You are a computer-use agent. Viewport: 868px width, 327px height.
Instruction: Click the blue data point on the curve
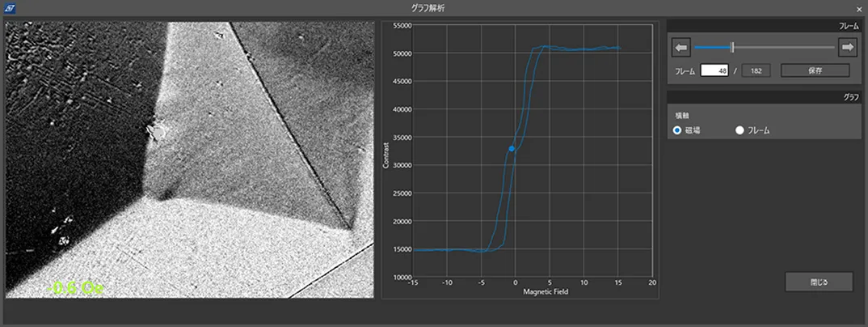point(512,149)
